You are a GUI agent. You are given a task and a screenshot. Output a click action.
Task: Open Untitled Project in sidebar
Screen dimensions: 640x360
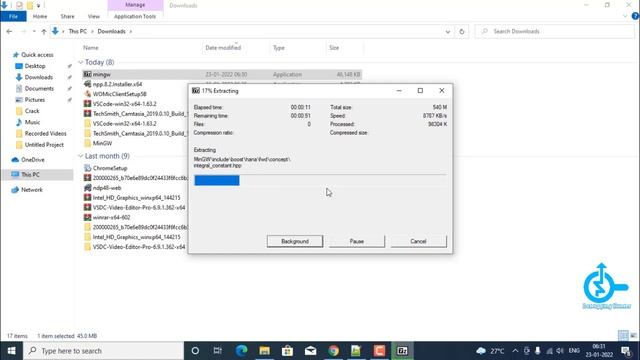(44, 145)
